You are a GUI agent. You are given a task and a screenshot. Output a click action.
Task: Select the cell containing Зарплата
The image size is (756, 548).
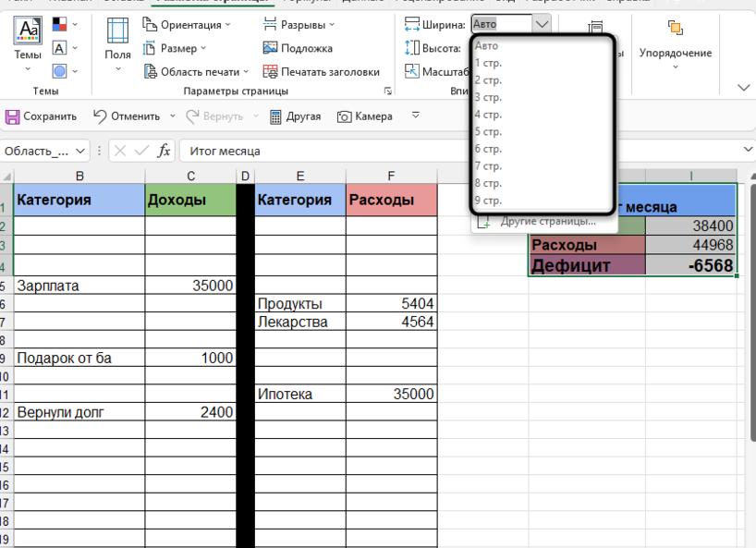coord(79,286)
